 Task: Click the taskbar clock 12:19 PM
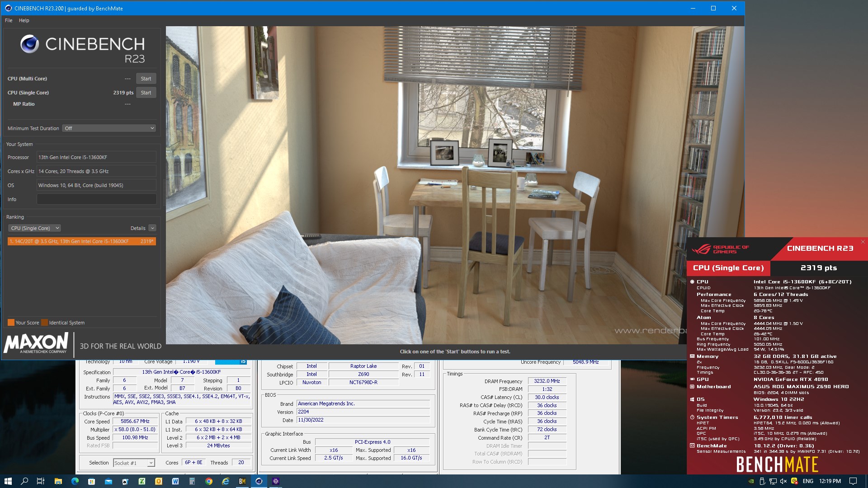(x=830, y=481)
